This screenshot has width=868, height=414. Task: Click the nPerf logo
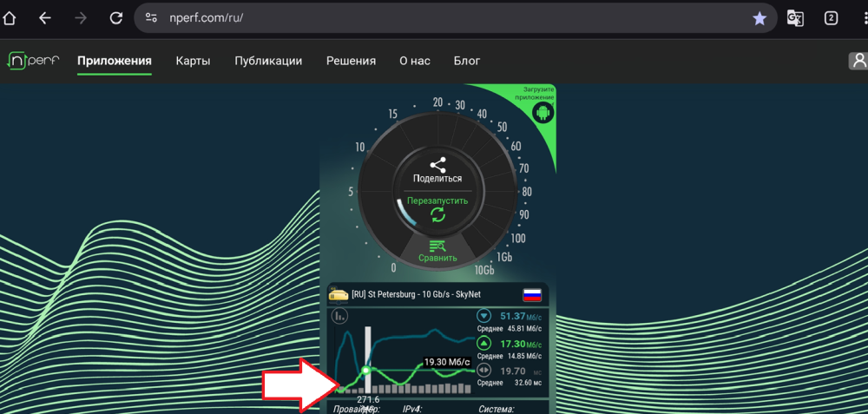(x=33, y=61)
